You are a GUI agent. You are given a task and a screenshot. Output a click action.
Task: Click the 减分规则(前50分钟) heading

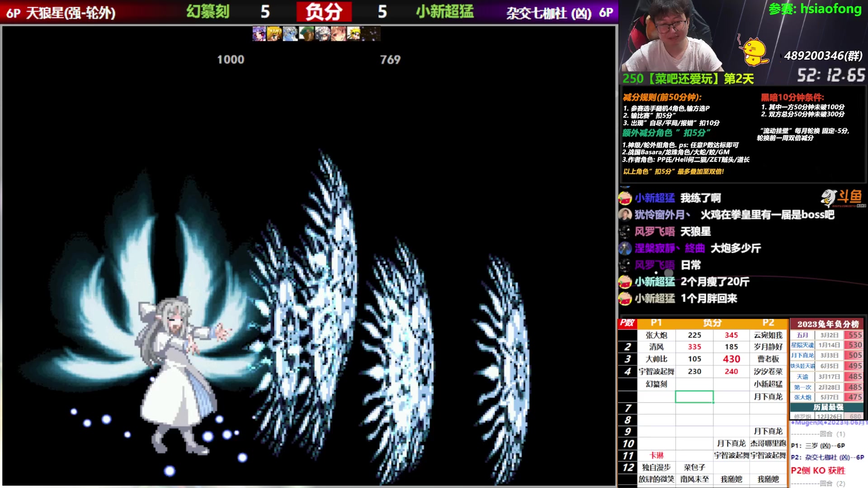[x=662, y=97]
